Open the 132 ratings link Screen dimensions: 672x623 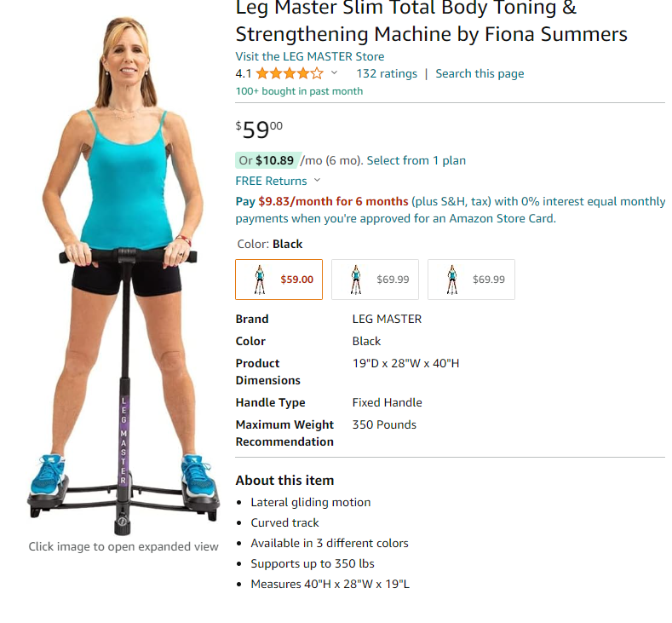pyautogui.click(x=387, y=74)
